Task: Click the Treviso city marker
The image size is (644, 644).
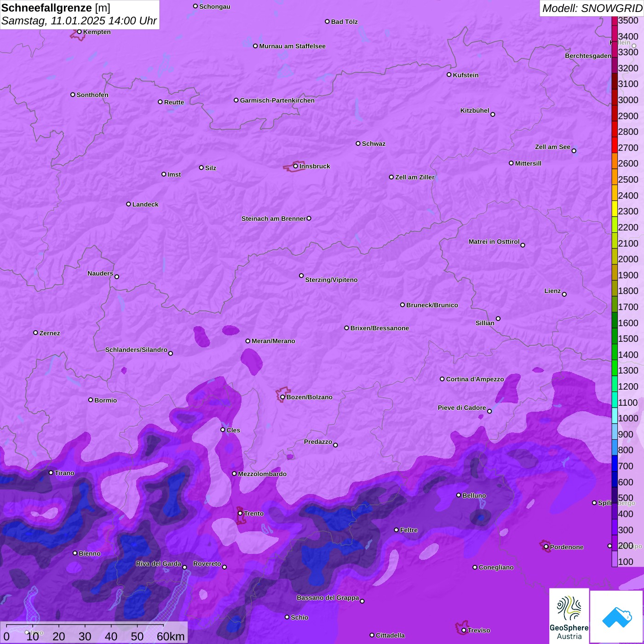Action: point(464,630)
